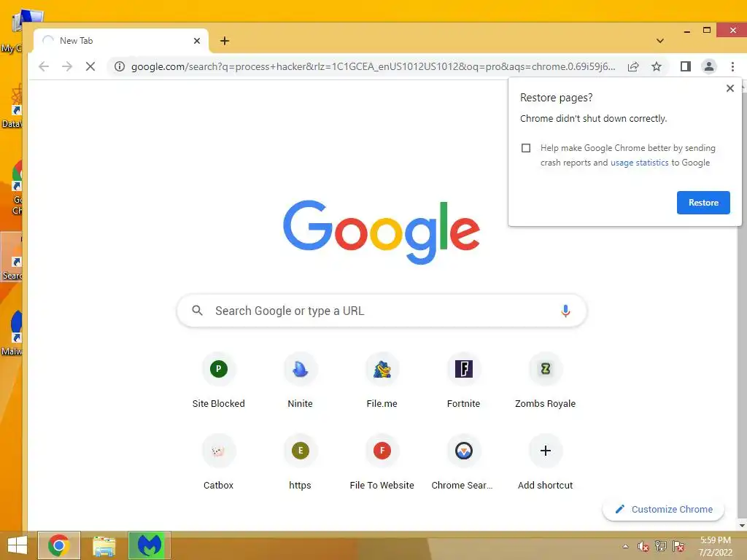Click the Google logo
The width and height of the screenshot is (747, 560).
coord(382,232)
